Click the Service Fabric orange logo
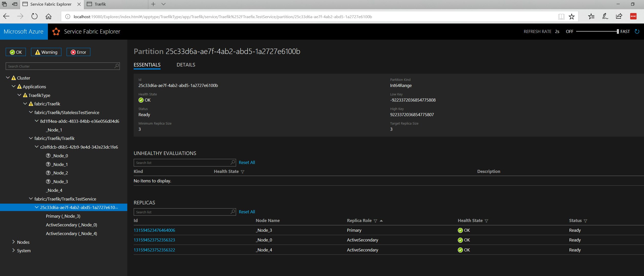The image size is (644, 276). click(x=56, y=31)
